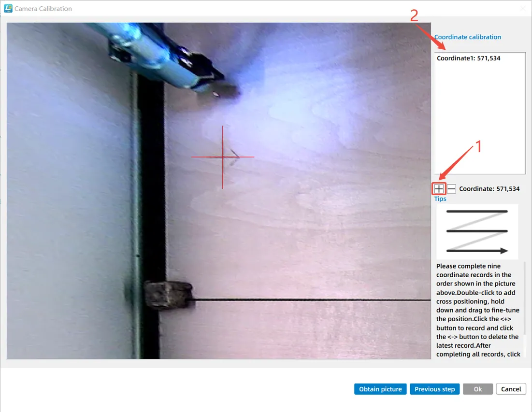Click the Obtain picture button
This screenshot has width=532, height=412.
tap(380, 389)
